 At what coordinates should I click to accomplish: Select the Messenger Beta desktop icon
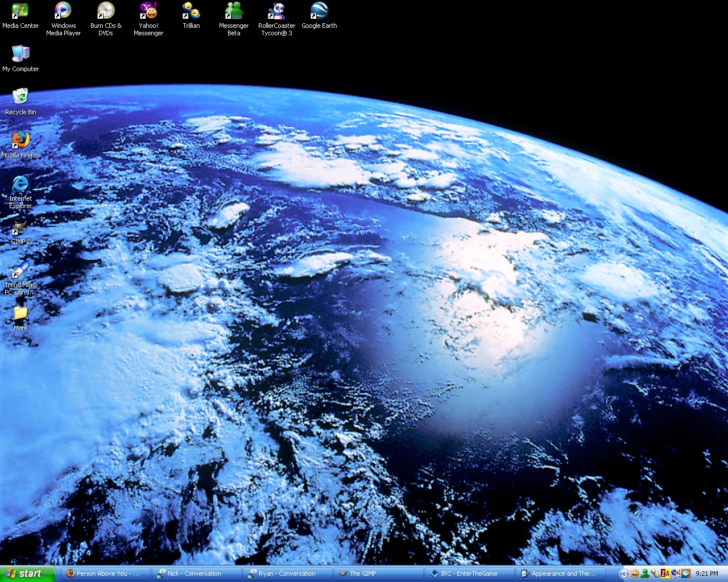click(x=234, y=11)
